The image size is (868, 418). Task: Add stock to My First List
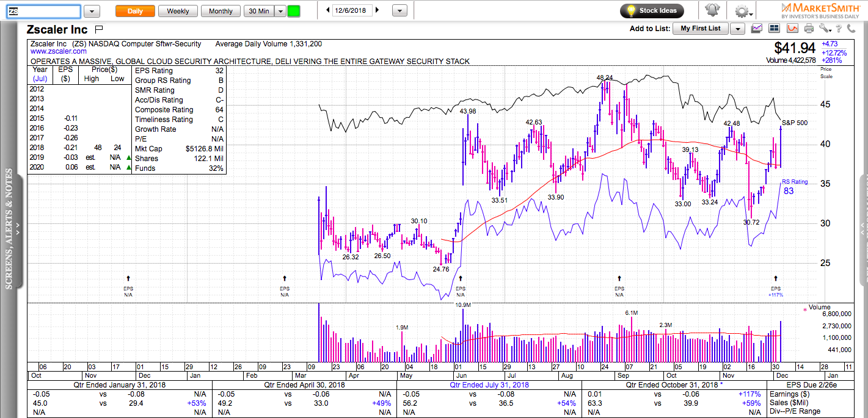pyautogui.click(x=701, y=28)
